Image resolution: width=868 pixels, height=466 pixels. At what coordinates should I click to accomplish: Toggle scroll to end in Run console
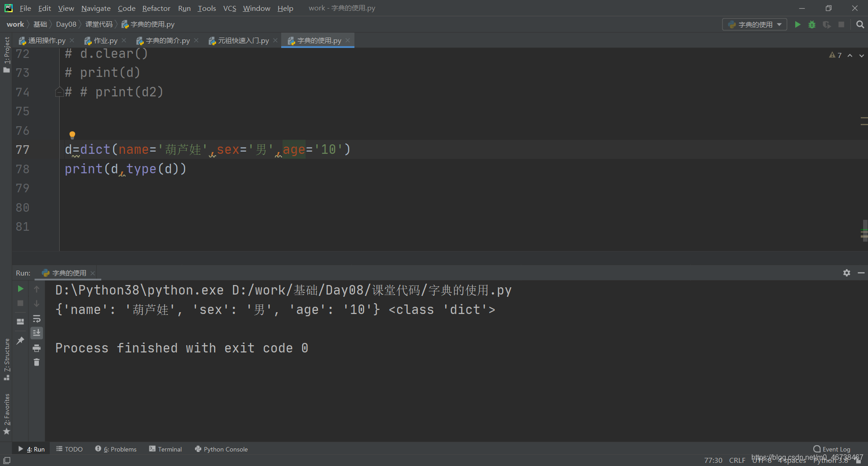coord(37,333)
